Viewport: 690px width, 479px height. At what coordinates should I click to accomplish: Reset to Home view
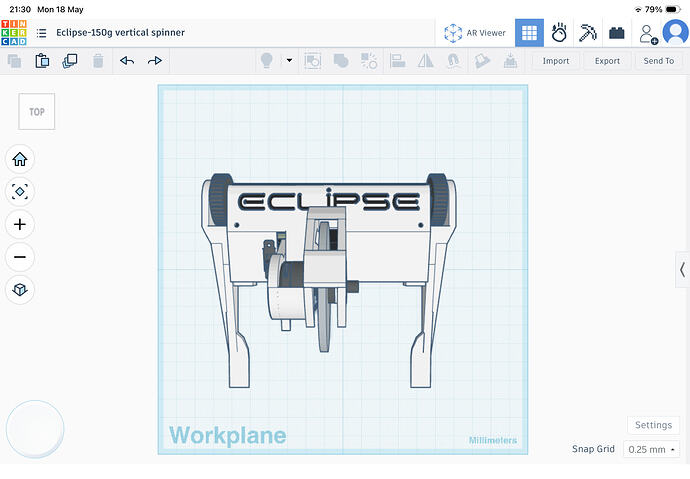20,159
